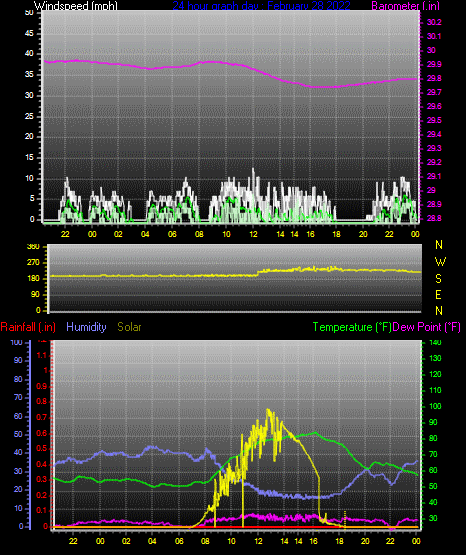The height and width of the screenshot is (555, 466).
Task: Click "29.8" on the barometer axis
Action: (x=434, y=78)
